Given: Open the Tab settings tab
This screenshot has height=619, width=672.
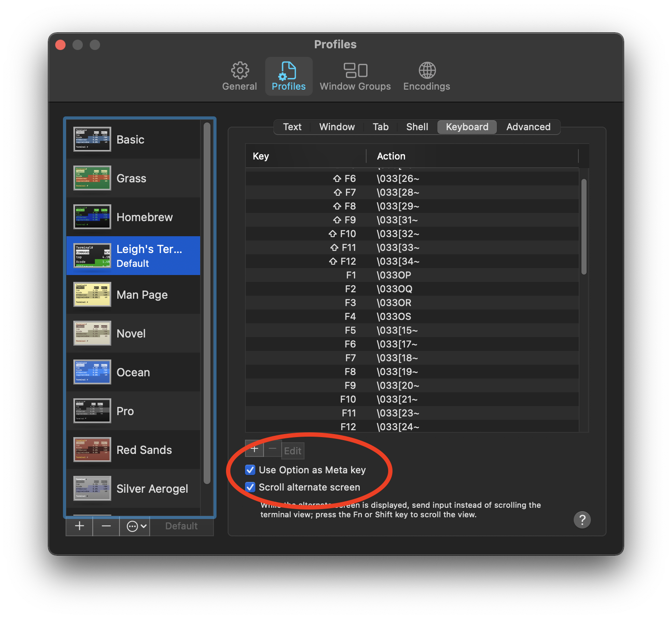Looking at the screenshot, I should [x=380, y=127].
